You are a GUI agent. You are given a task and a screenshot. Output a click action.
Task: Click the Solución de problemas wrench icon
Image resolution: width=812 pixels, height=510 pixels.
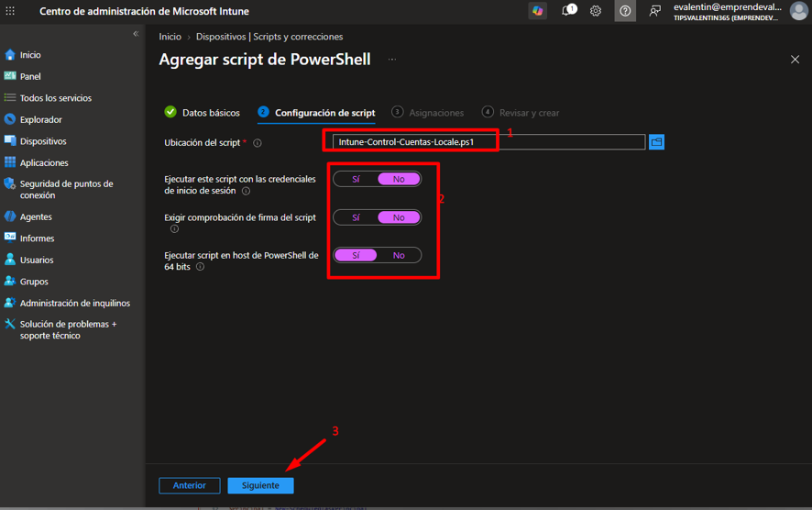10,324
